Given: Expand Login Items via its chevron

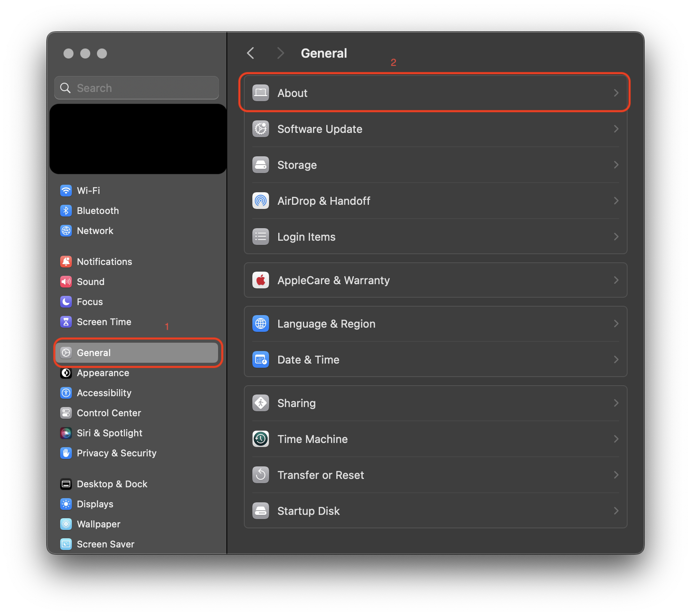Looking at the screenshot, I should point(616,237).
